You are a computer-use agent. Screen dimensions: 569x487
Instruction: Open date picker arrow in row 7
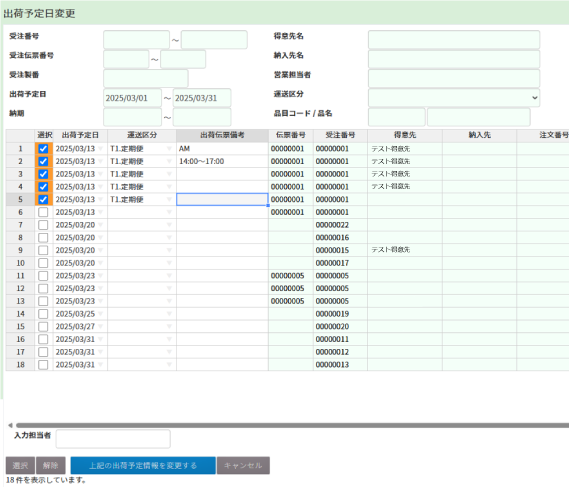tap(101, 225)
